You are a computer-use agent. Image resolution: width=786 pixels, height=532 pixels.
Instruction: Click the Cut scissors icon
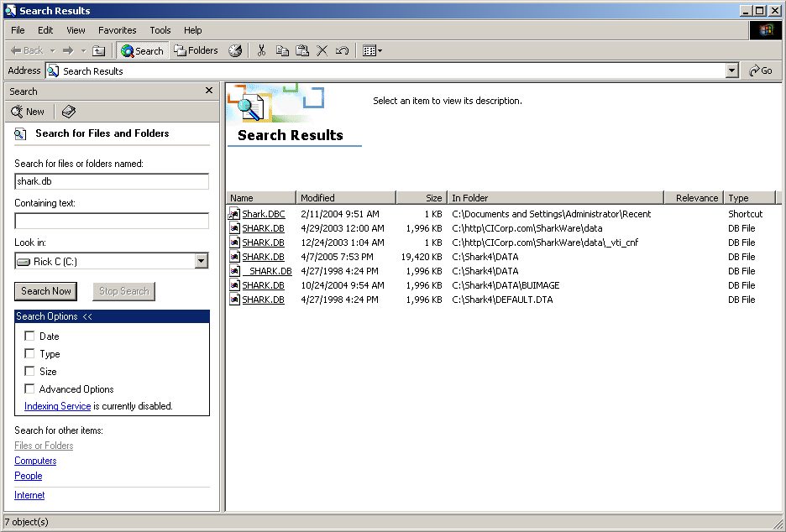tap(261, 50)
